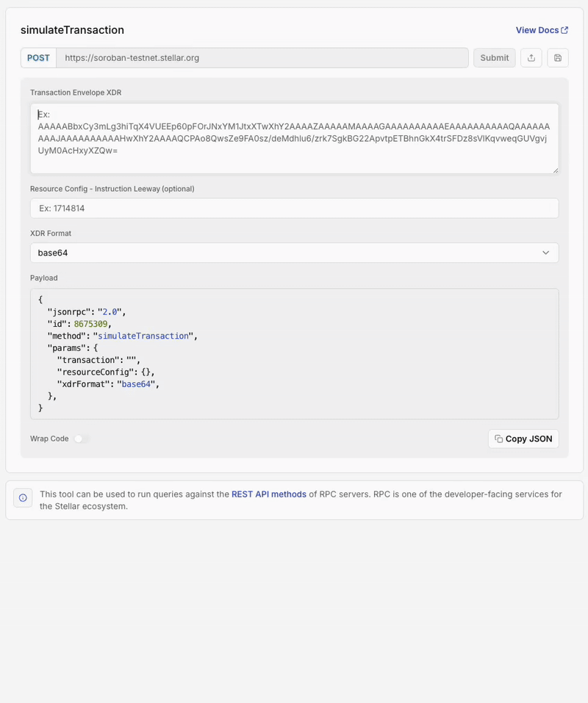This screenshot has height=703, width=588.
Task: Click the share/upload icon beside Submit
Action: [x=531, y=57]
